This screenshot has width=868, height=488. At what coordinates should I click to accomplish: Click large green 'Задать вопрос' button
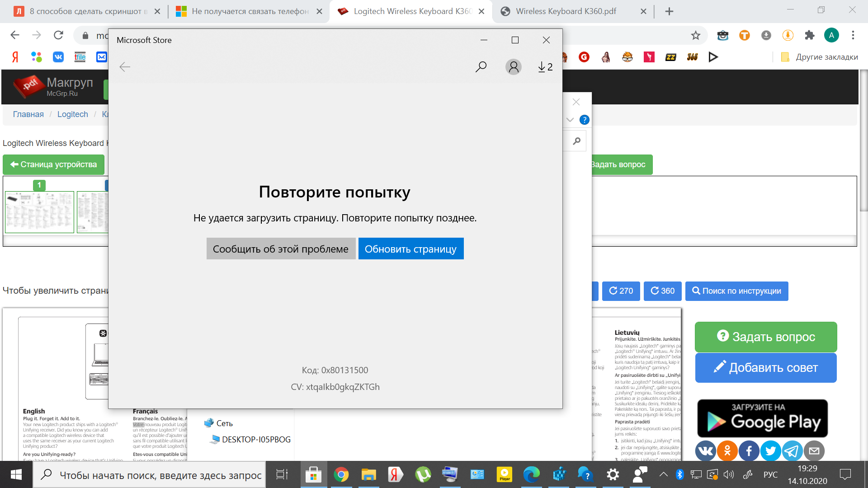point(766,337)
